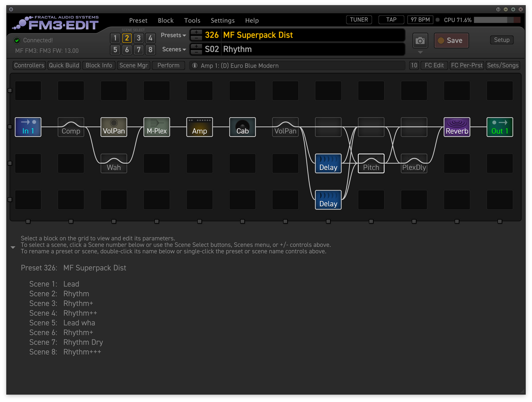532x402 pixels.
Task: Go to previous scene with minus button
Action: point(196,52)
